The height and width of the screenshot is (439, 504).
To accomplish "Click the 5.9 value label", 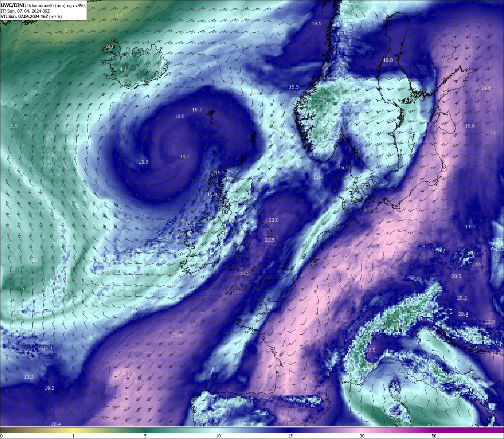I will coord(14,126).
